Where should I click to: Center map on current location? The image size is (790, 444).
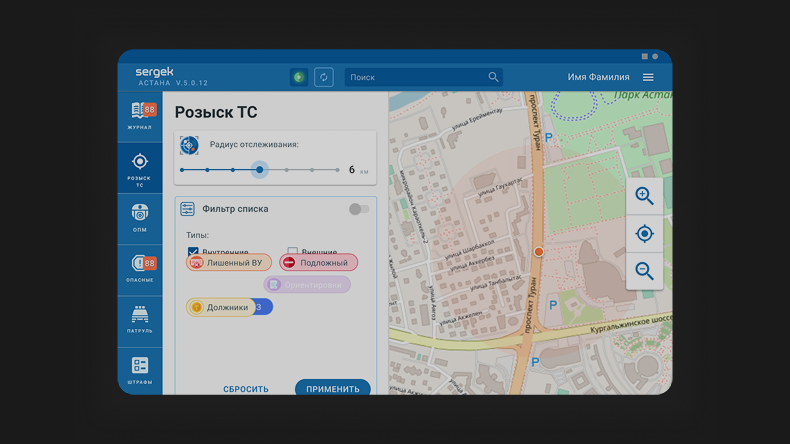click(644, 234)
